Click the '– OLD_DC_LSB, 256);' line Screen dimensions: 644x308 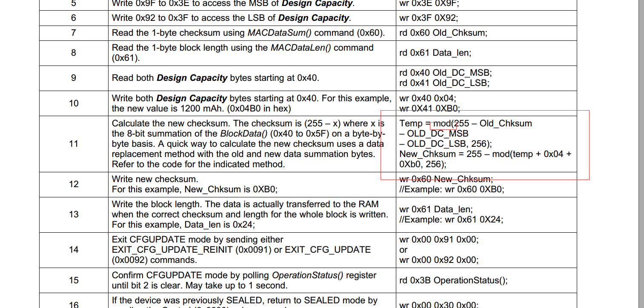tap(446, 144)
